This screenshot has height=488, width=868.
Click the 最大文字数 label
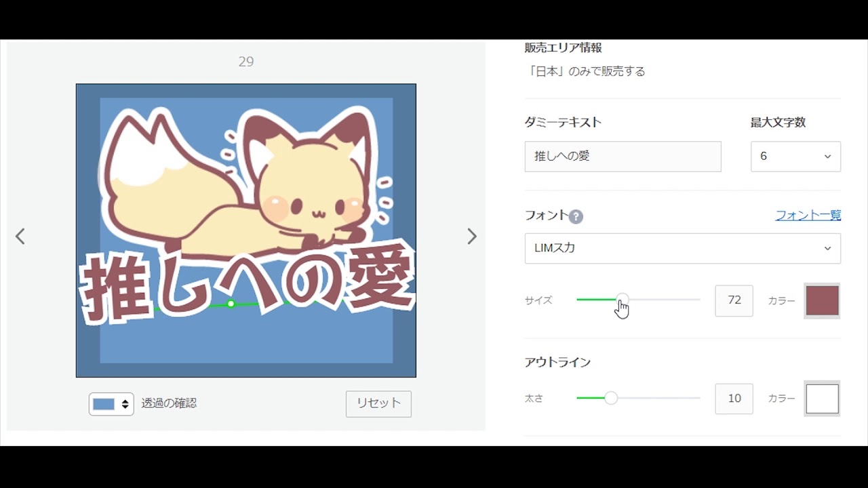coord(778,122)
